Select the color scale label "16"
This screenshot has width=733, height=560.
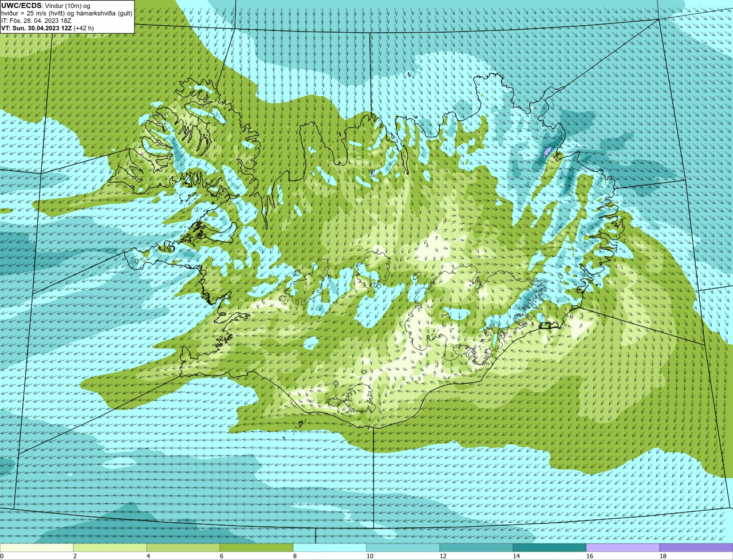(590, 556)
